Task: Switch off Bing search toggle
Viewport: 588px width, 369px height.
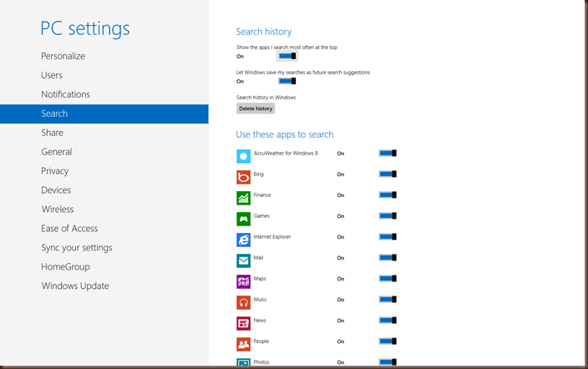Action: point(388,174)
